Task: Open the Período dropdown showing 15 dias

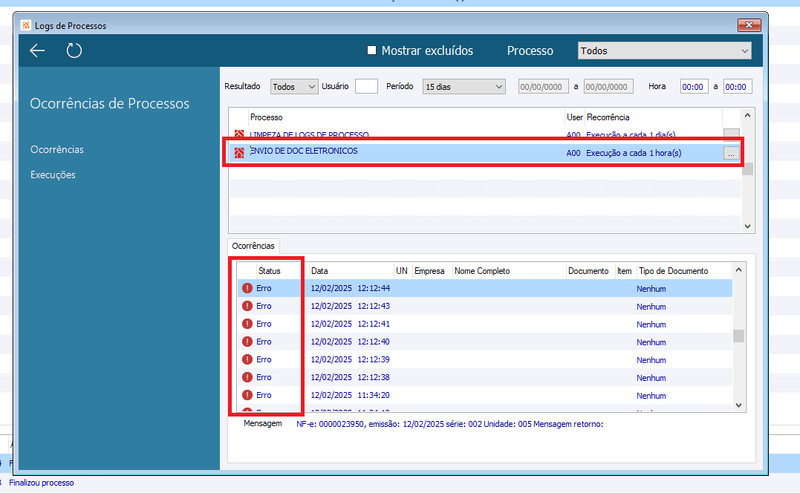Action: point(464,87)
